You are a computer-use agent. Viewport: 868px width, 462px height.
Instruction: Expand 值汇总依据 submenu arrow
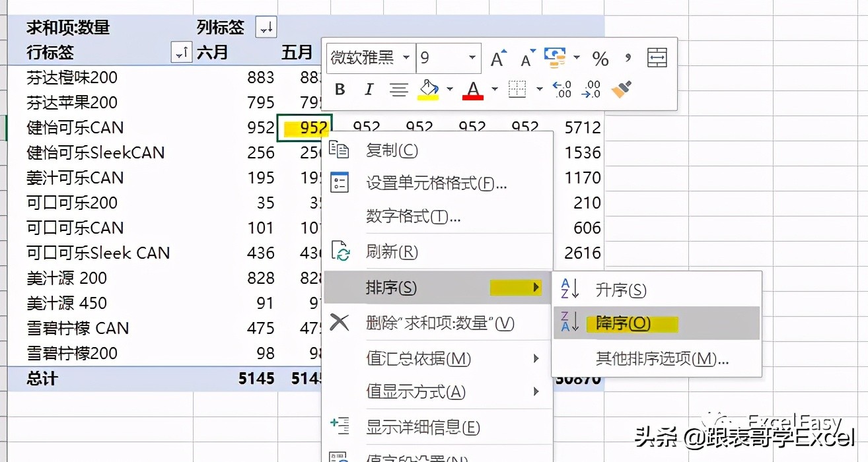(x=536, y=358)
